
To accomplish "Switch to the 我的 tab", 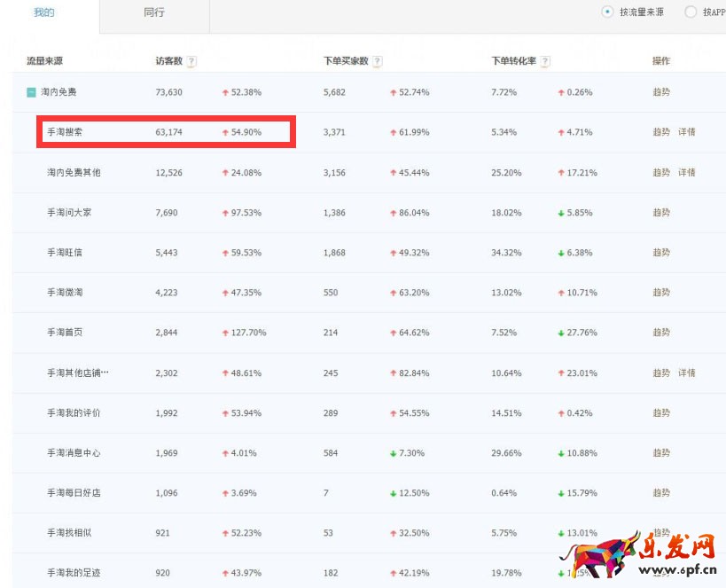I will (x=44, y=12).
